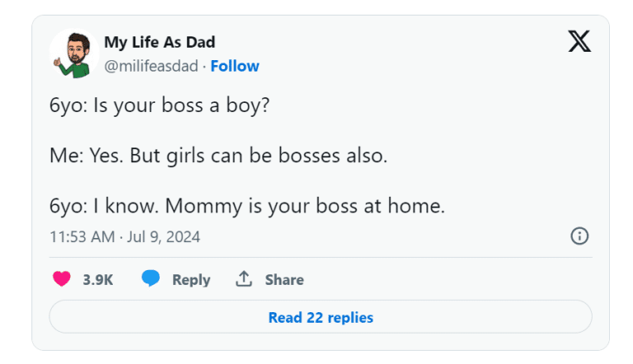Like the tweet with the pink heart icon

(62, 279)
